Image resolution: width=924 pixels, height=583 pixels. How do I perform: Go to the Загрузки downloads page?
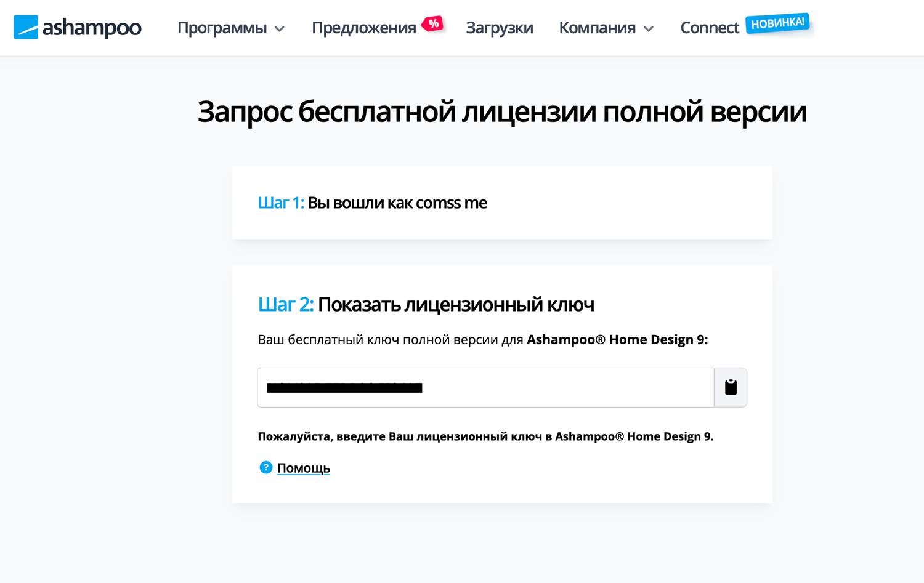(499, 28)
